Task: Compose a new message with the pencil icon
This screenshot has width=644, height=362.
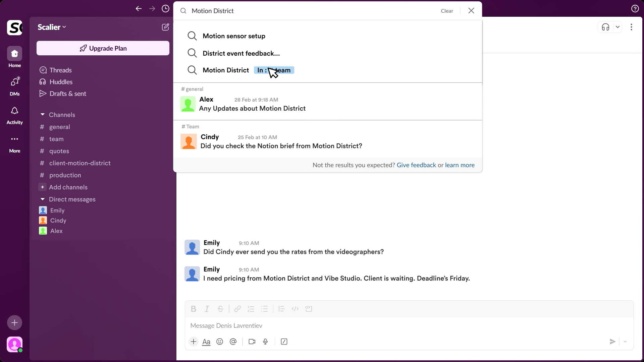Action: [165, 27]
